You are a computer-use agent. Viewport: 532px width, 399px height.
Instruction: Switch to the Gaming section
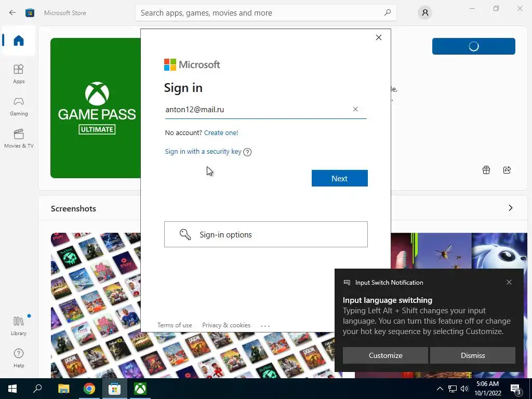click(19, 106)
